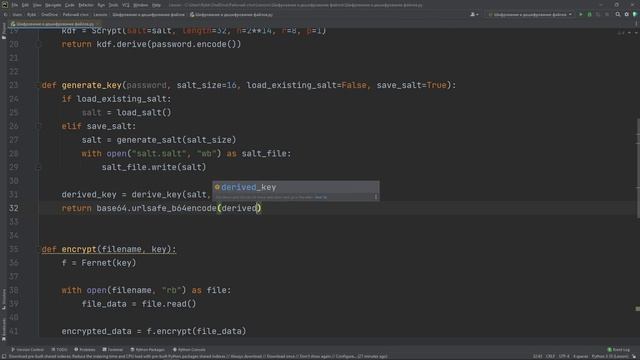Open the TODO tool window

coord(59,350)
